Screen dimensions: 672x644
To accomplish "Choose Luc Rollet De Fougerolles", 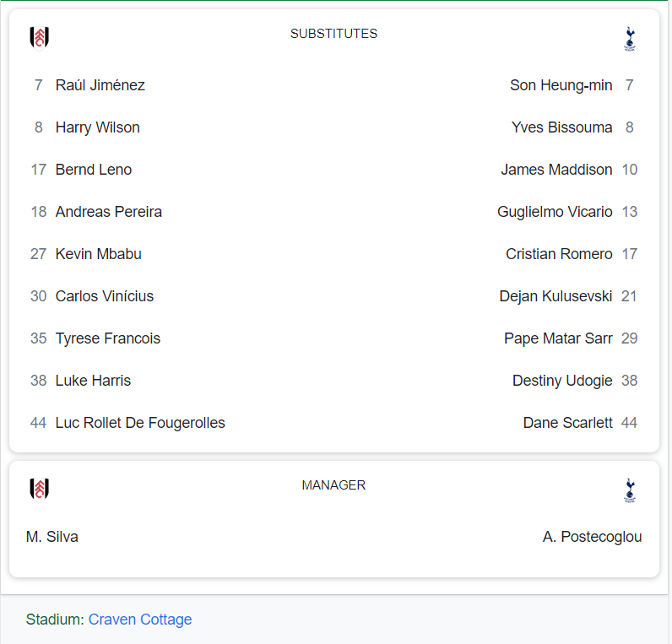I will coord(140,423).
